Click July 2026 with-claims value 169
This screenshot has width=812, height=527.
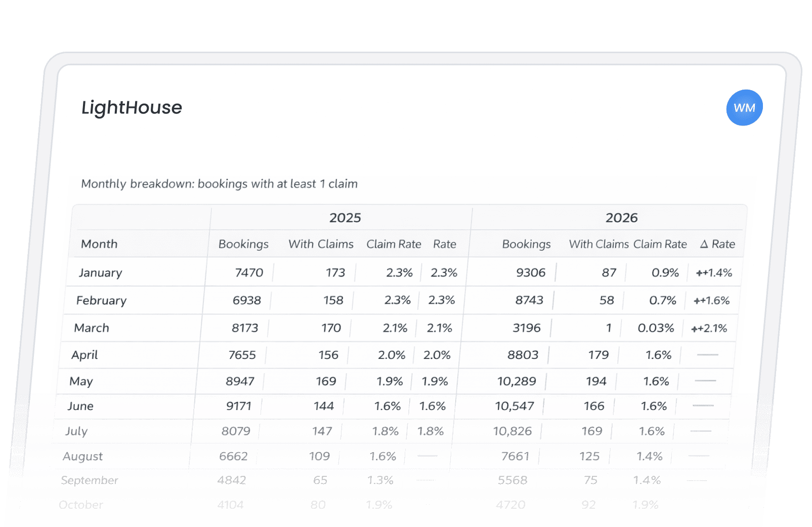point(592,431)
